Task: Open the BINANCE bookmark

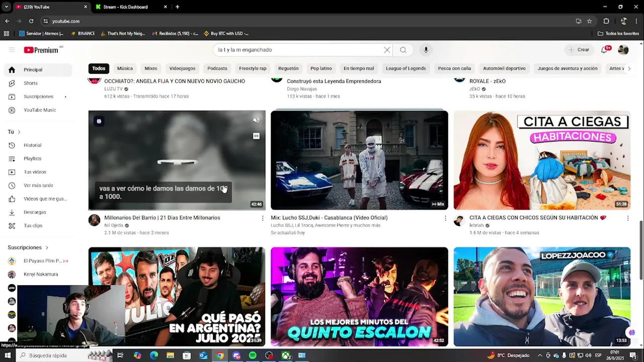Action: (83, 34)
